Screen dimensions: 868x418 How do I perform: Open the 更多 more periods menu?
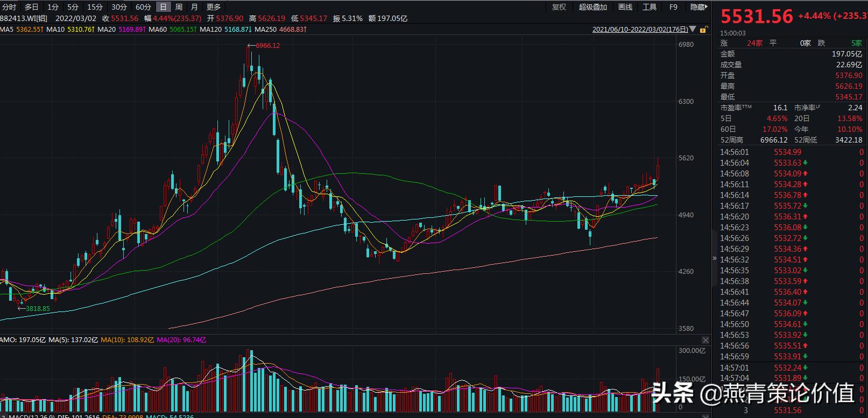tap(214, 7)
